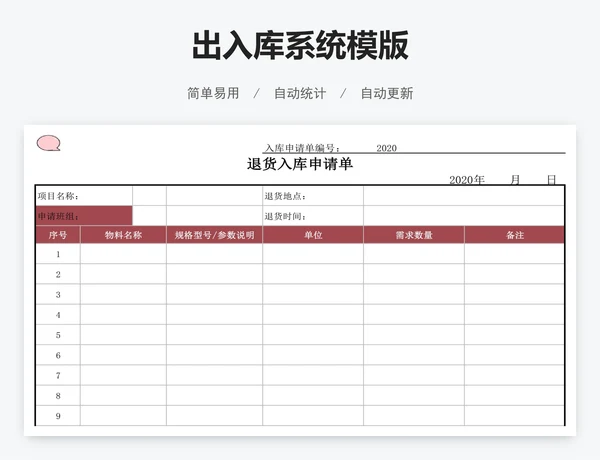Image resolution: width=600 pixels, height=460 pixels.
Task: Click the 简单易用 tagline text
Action: [213, 93]
